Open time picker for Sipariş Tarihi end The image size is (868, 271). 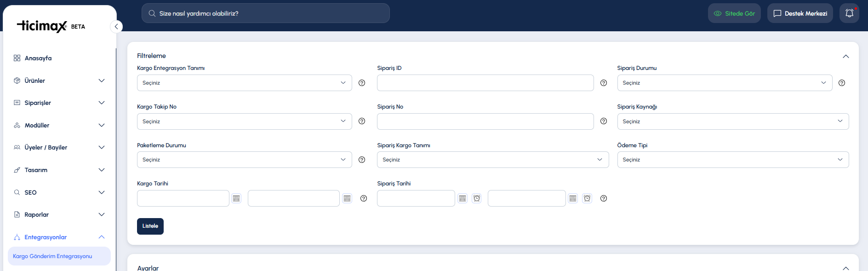(587, 198)
